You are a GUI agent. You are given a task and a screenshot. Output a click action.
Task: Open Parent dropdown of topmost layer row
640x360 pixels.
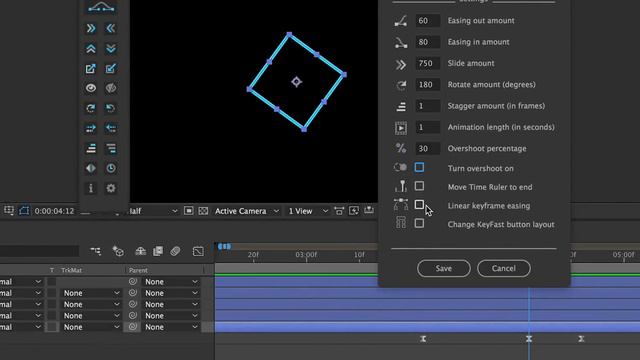coord(171,282)
